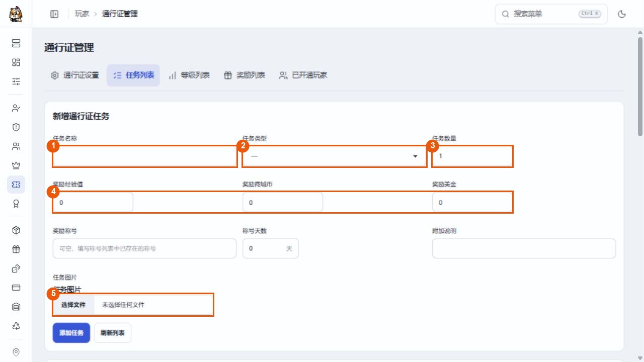
Task: Open the 任务类型 dropdown
Action: point(334,156)
